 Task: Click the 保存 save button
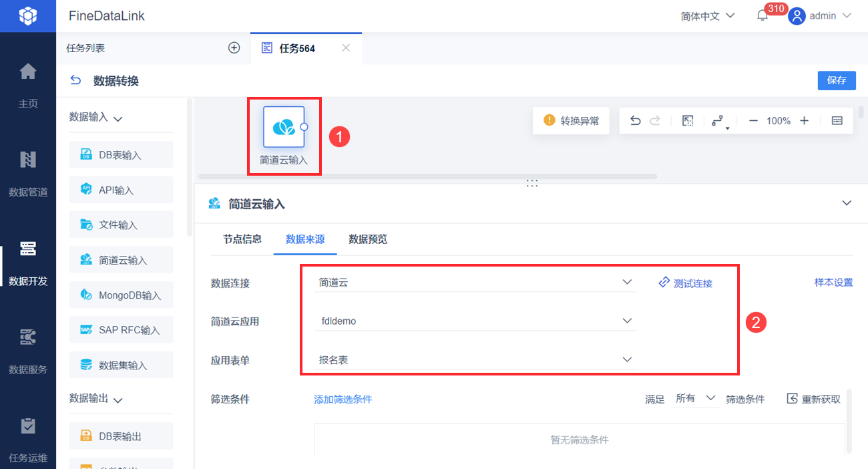point(837,80)
